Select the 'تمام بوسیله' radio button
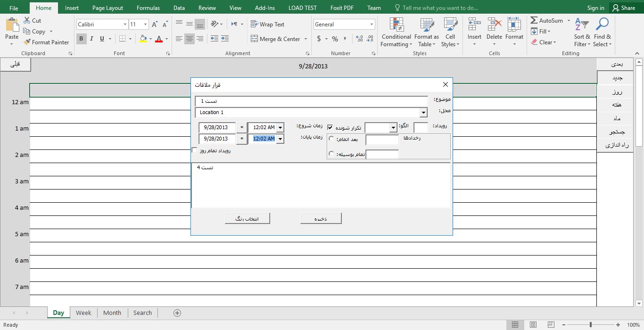The image size is (644, 330). point(331,154)
